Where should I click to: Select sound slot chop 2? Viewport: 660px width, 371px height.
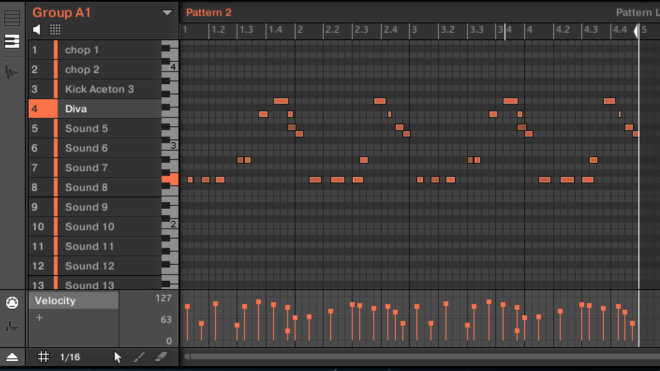[x=95, y=69]
